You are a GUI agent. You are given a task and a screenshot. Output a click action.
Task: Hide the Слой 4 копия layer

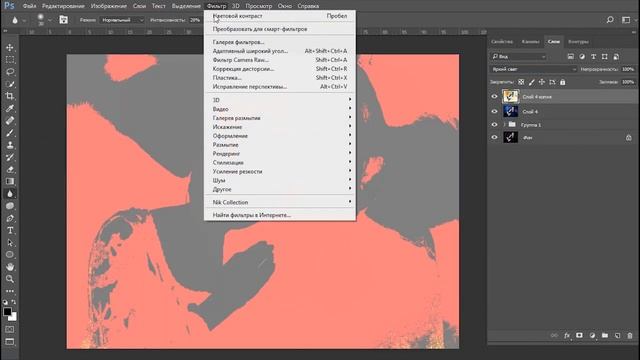(x=494, y=97)
